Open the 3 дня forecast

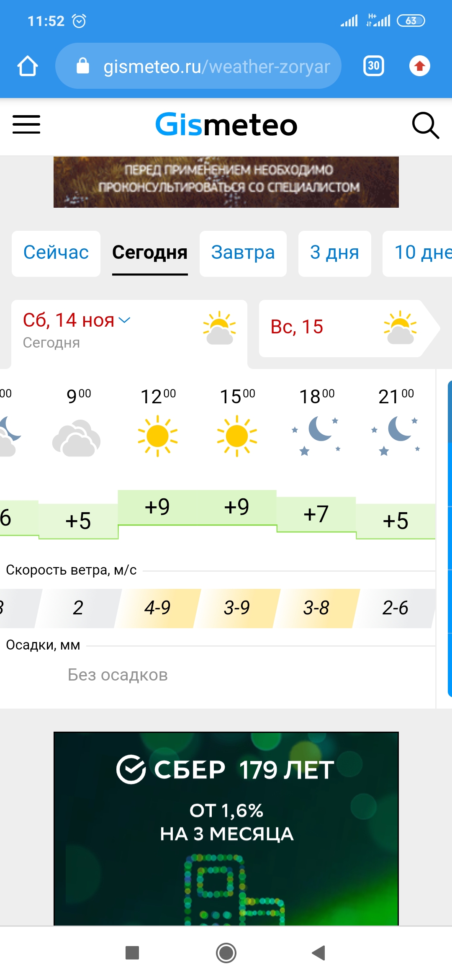click(x=334, y=253)
